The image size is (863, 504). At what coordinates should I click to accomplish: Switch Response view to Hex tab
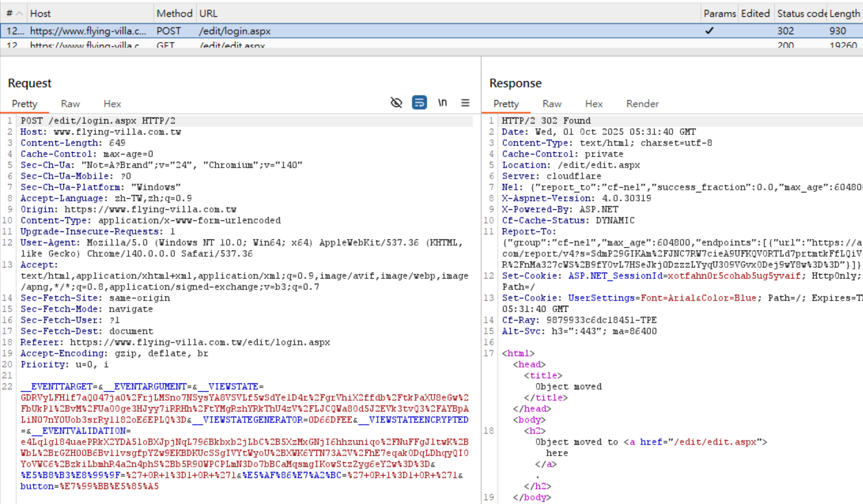coord(594,104)
